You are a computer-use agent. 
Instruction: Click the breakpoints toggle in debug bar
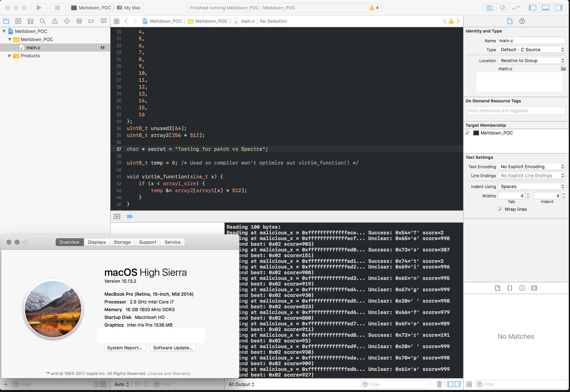tap(130, 216)
